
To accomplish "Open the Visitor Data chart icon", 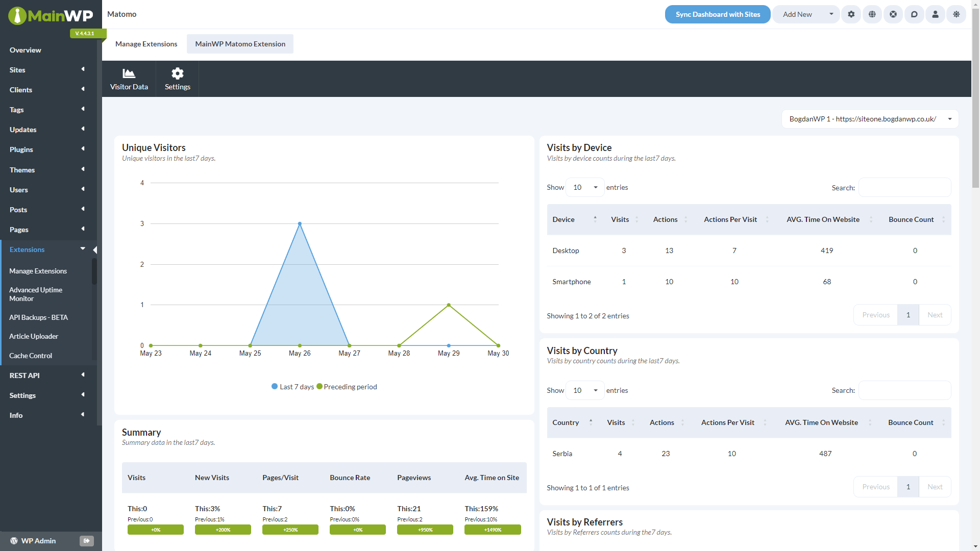I will click(129, 73).
